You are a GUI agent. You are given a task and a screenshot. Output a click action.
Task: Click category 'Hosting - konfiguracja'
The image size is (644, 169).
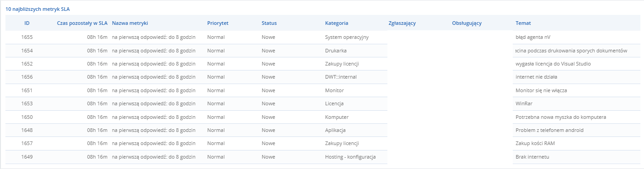pos(350,157)
